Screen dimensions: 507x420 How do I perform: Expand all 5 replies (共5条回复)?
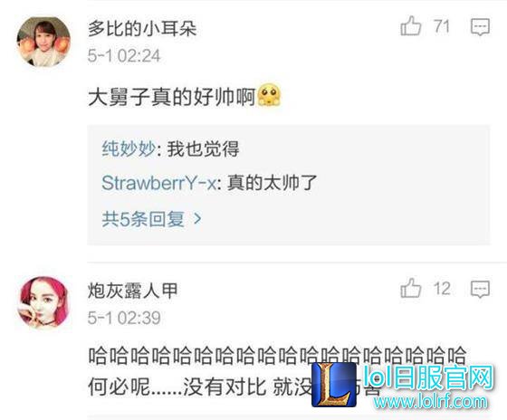(152, 219)
